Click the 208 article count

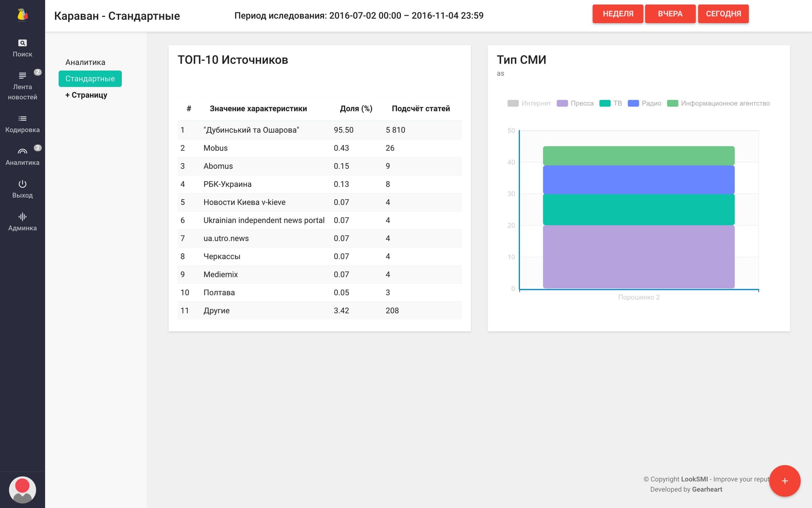pos(392,311)
